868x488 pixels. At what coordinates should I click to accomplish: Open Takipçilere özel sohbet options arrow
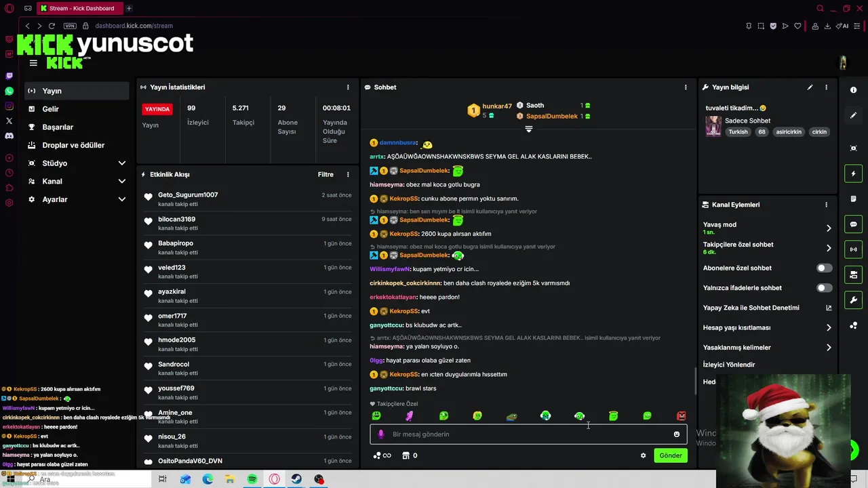click(829, 248)
